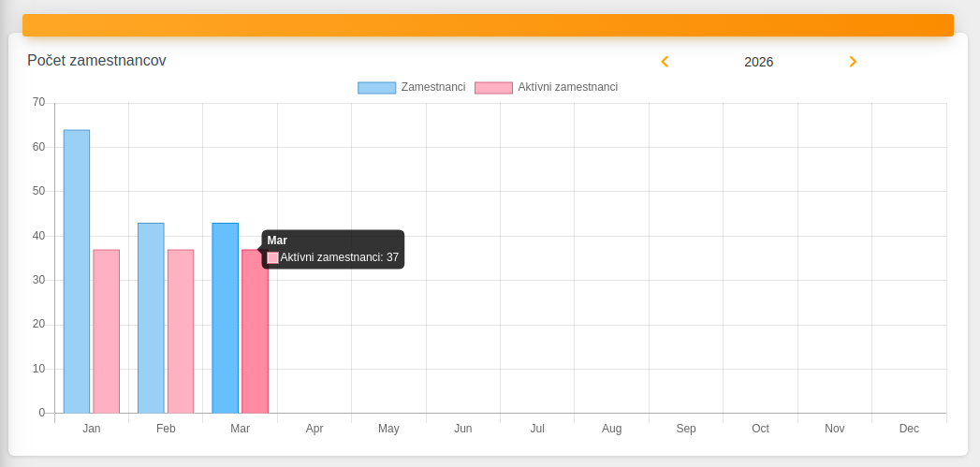Click the March blue Zamestnanci bar
This screenshot has width=980, height=467.
[x=225, y=318]
